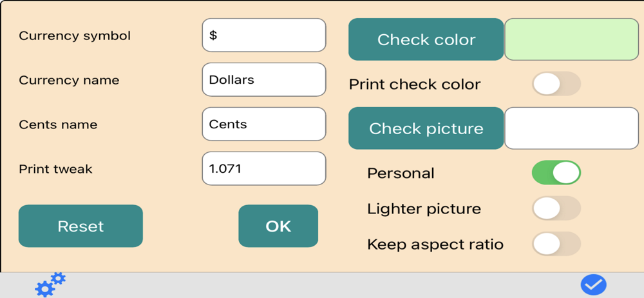Click the Cents name text field
644x298 pixels.
[x=264, y=124]
